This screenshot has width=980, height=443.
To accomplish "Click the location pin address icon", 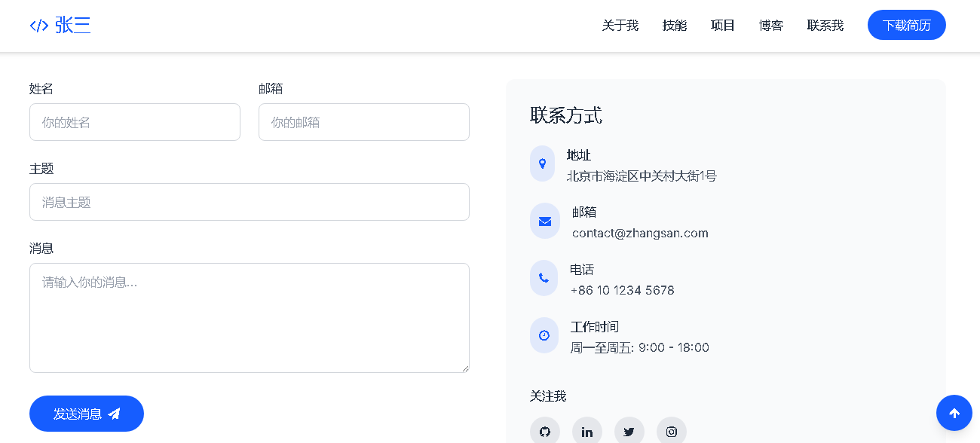I will 542,163.
